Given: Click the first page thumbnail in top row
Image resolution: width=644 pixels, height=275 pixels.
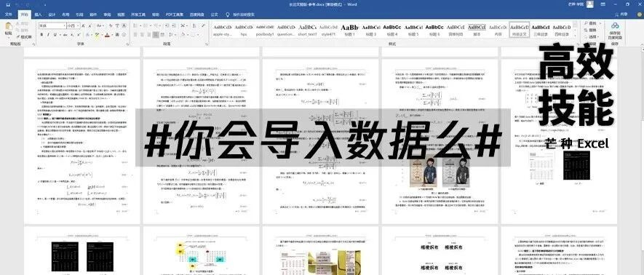Looking at the screenshot, I should pos(82,141).
